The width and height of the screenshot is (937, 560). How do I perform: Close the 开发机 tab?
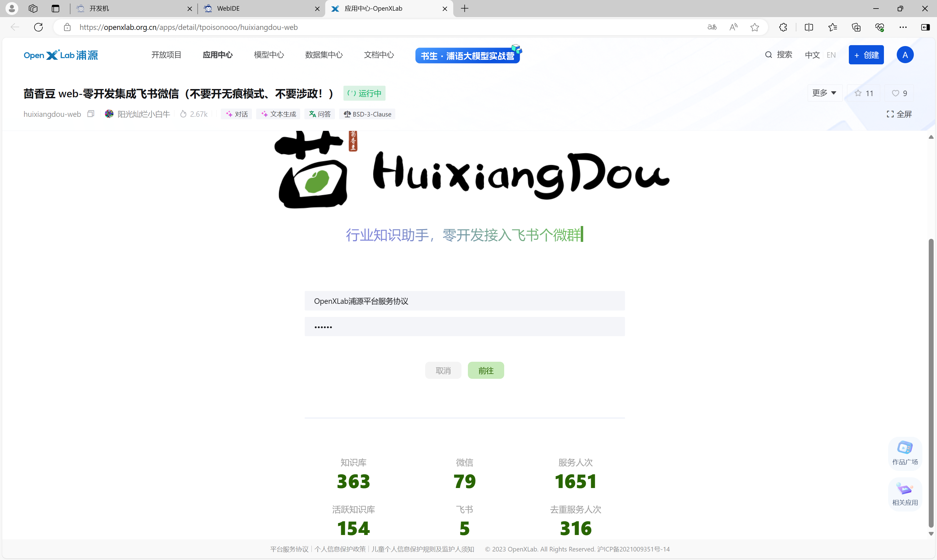tap(189, 9)
